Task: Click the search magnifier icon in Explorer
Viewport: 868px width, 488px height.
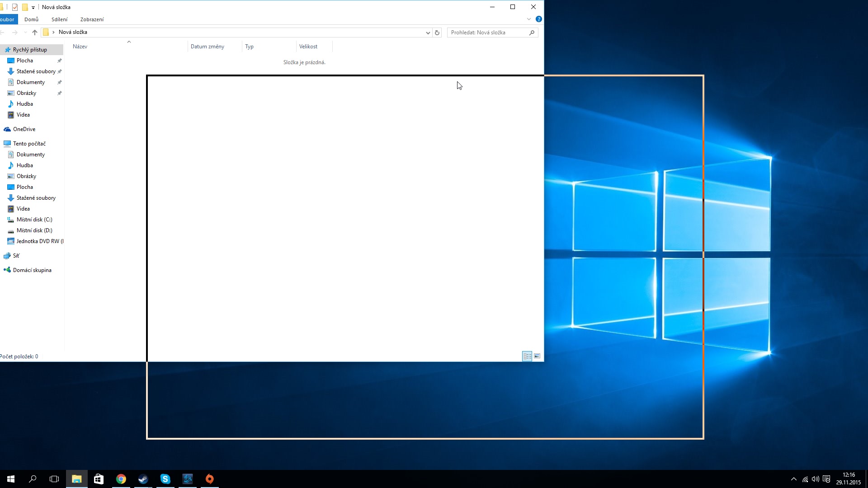Action: click(x=532, y=33)
